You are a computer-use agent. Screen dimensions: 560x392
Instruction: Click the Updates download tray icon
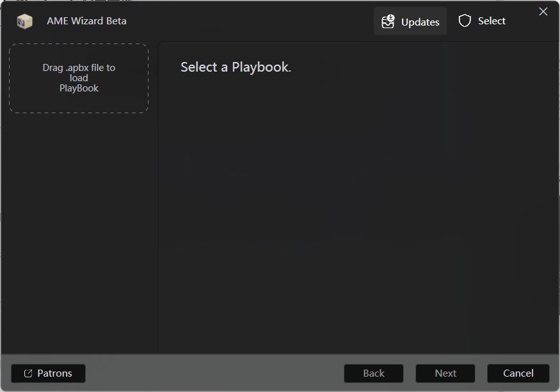coord(388,22)
